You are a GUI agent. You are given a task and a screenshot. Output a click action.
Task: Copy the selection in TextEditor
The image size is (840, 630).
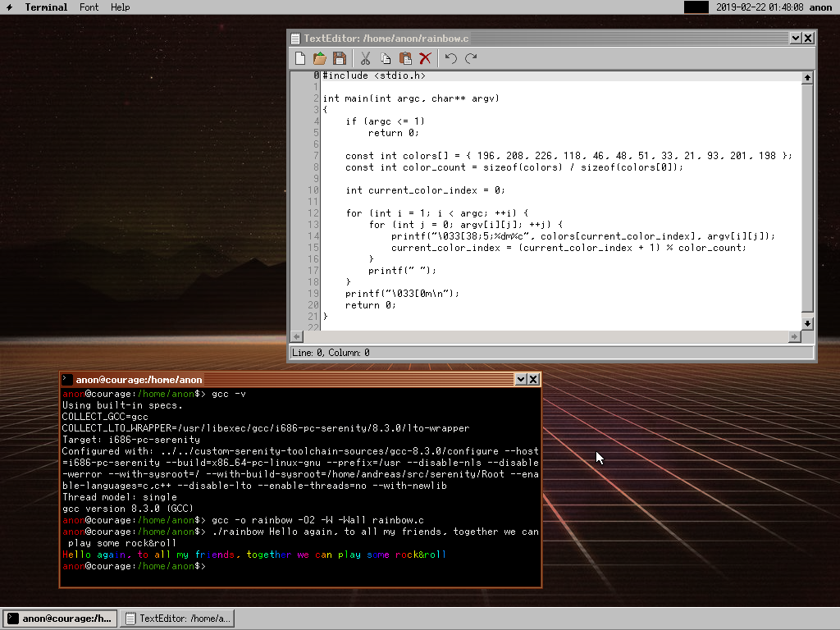pos(386,58)
